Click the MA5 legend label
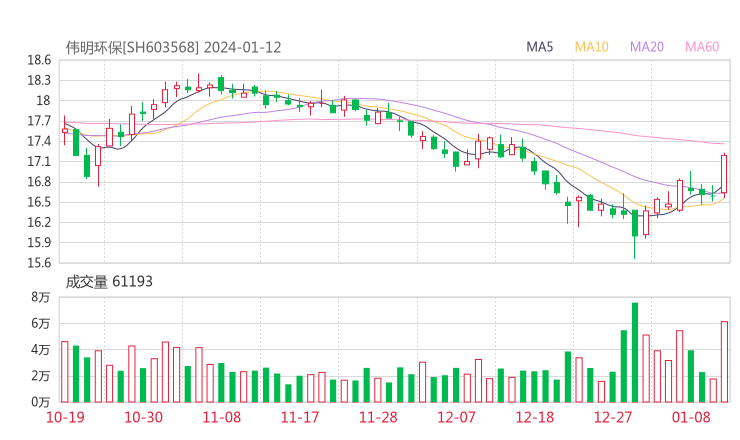 (539, 47)
